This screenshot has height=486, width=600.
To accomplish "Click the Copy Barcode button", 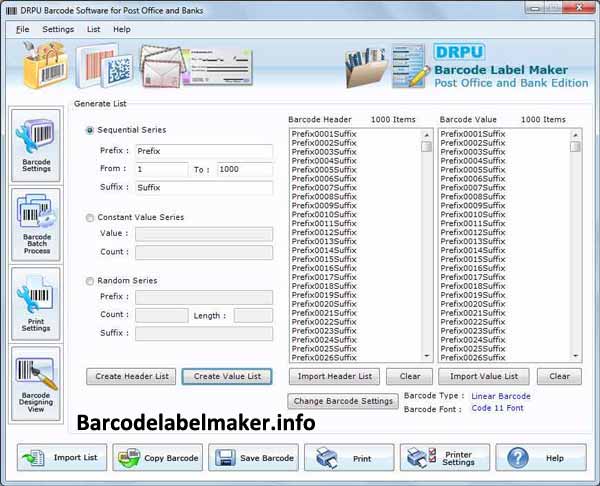I will tap(158, 458).
